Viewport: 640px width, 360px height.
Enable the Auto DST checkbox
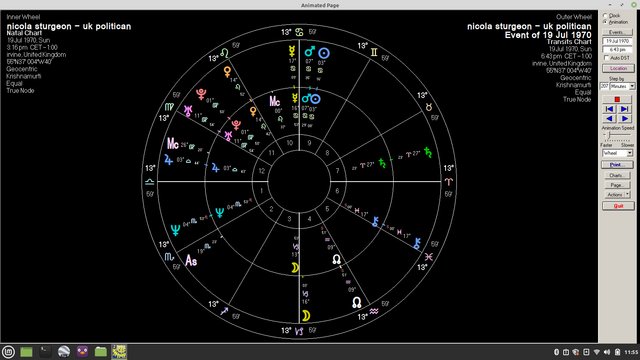606,58
